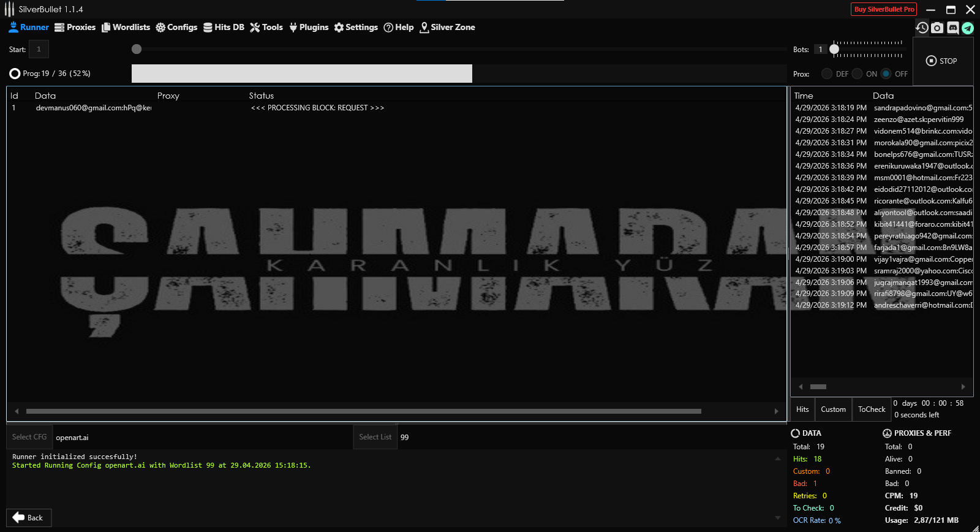Image resolution: width=980 pixels, height=532 pixels.
Task: Click the Bots count slider handle
Action: (x=834, y=49)
